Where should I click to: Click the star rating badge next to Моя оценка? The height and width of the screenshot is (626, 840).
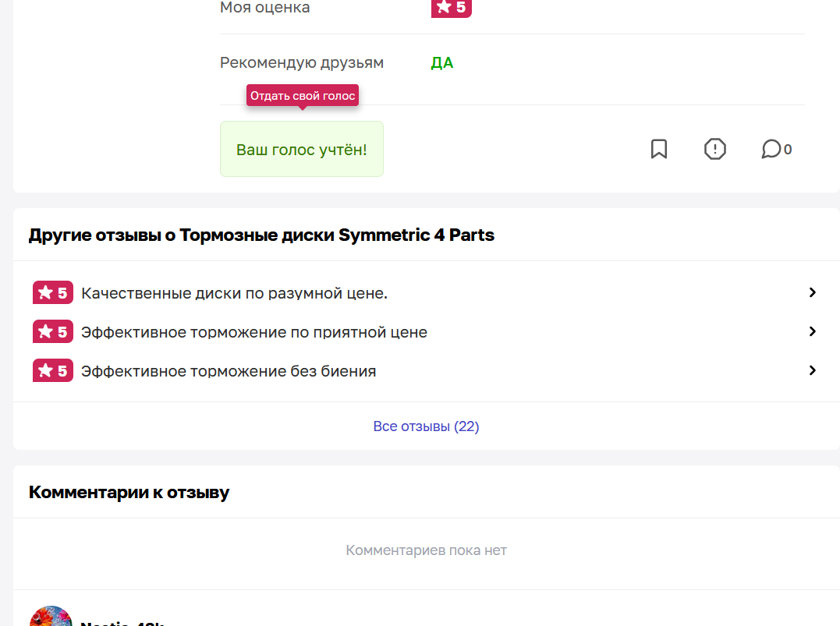click(451, 8)
